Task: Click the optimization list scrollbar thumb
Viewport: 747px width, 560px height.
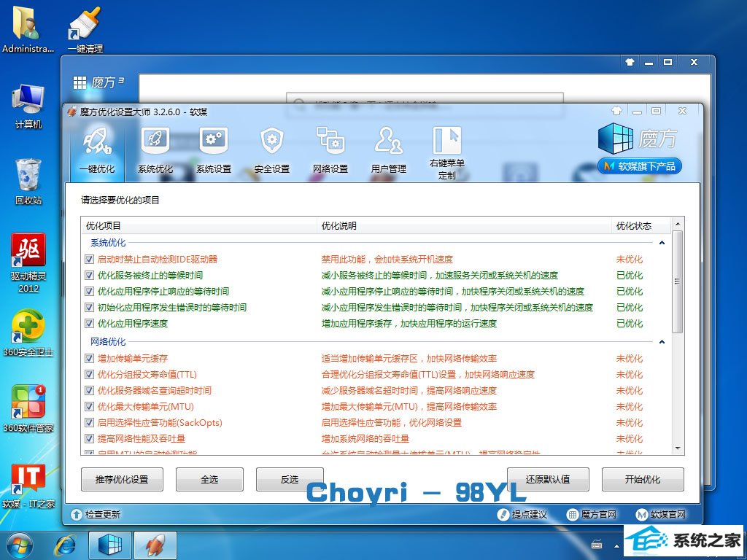Action: [677, 282]
